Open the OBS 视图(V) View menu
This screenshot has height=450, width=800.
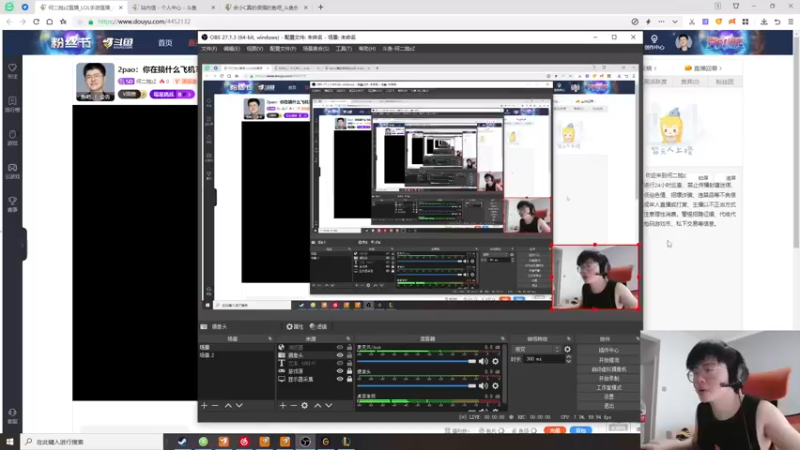pos(255,49)
